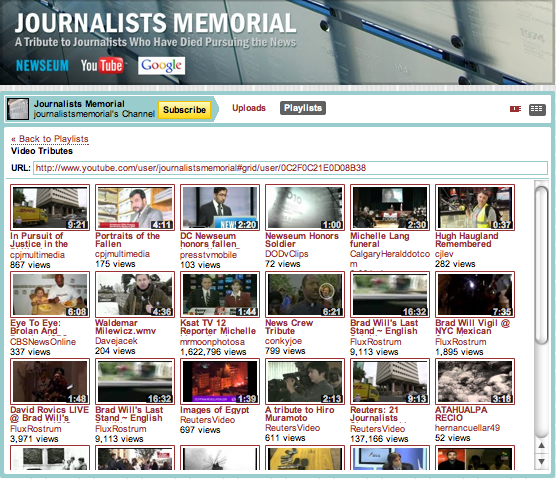
Task: Click the NEWSEUM logo in banner
Action: click(x=42, y=66)
